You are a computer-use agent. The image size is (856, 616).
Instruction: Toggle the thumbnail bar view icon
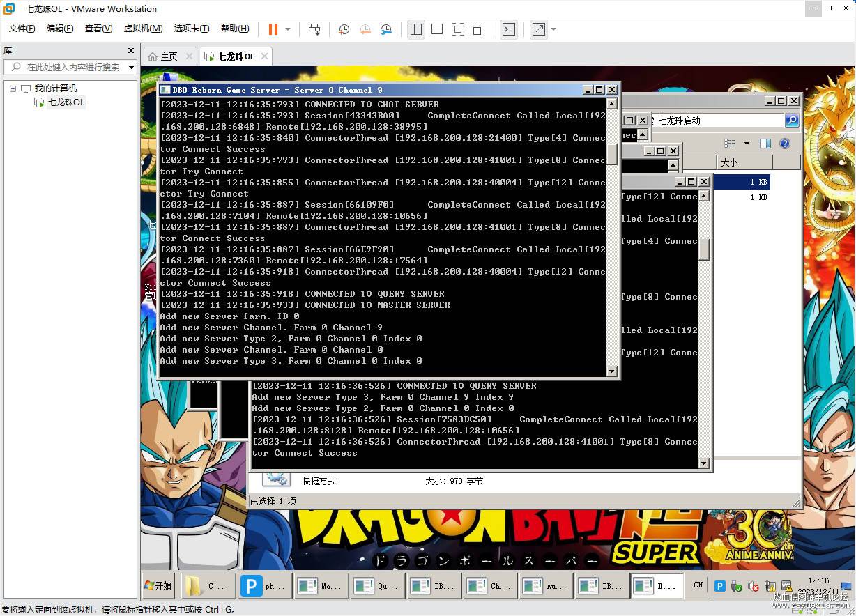[x=437, y=29]
